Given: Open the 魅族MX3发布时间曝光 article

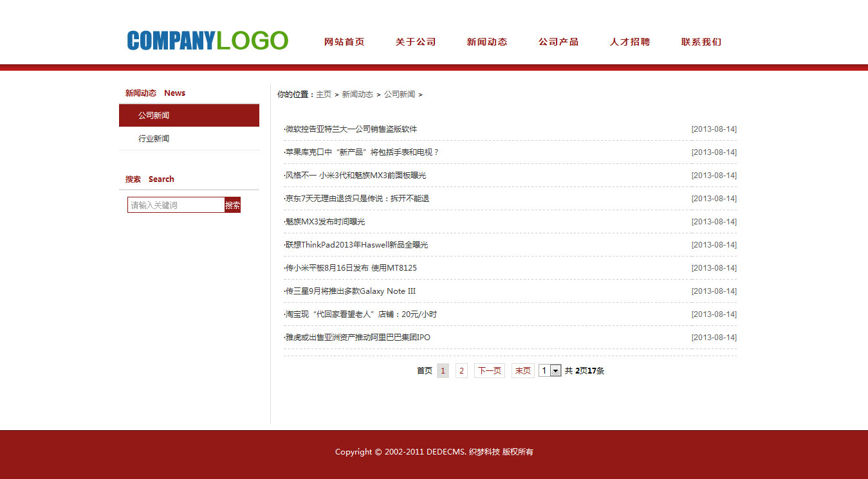Looking at the screenshot, I should pyautogui.click(x=326, y=222).
